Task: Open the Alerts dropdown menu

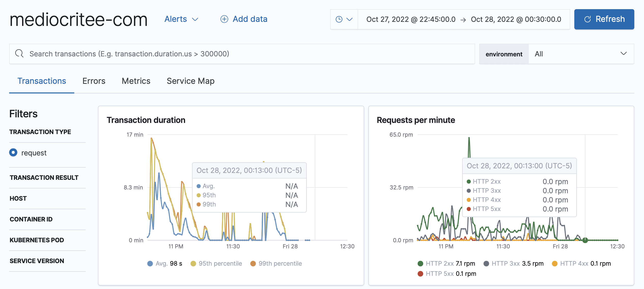Action: click(x=181, y=19)
